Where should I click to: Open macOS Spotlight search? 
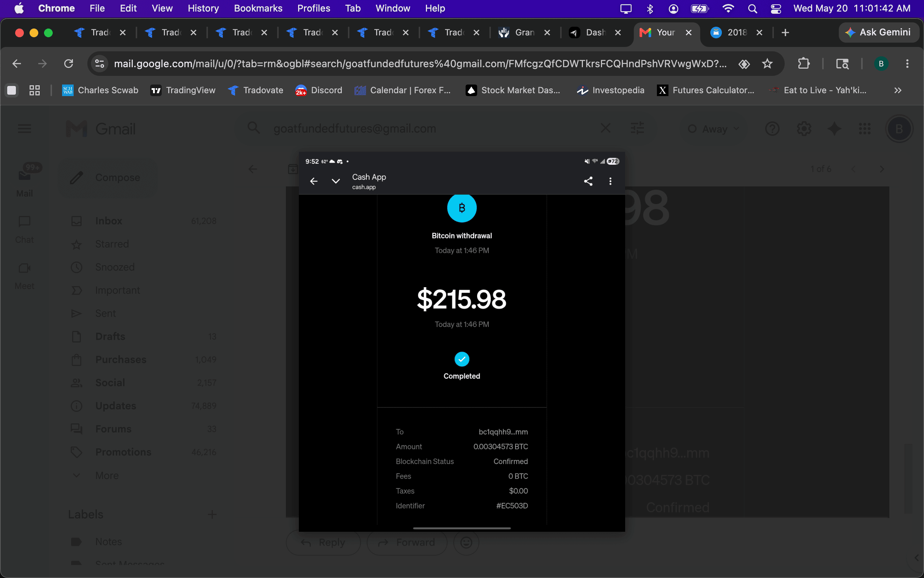tap(752, 8)
